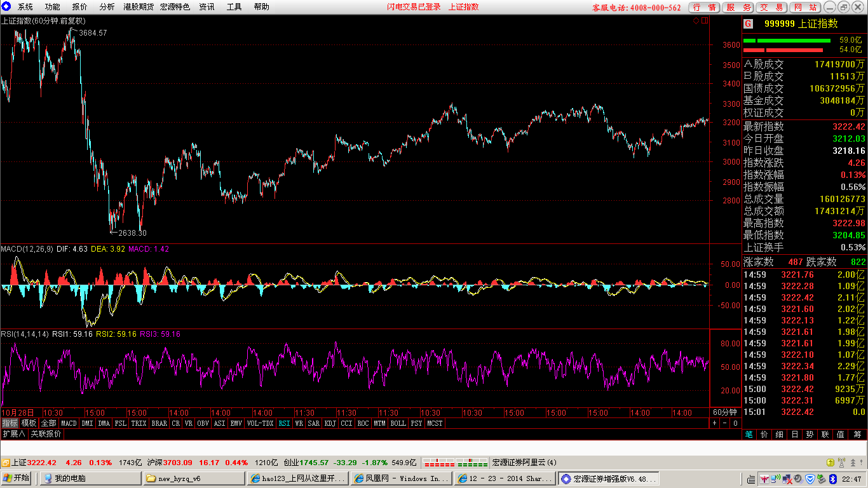This screenshot has height=488, width=868.
Task: Click the 行情 button
Action: click(x=705, y=7)
